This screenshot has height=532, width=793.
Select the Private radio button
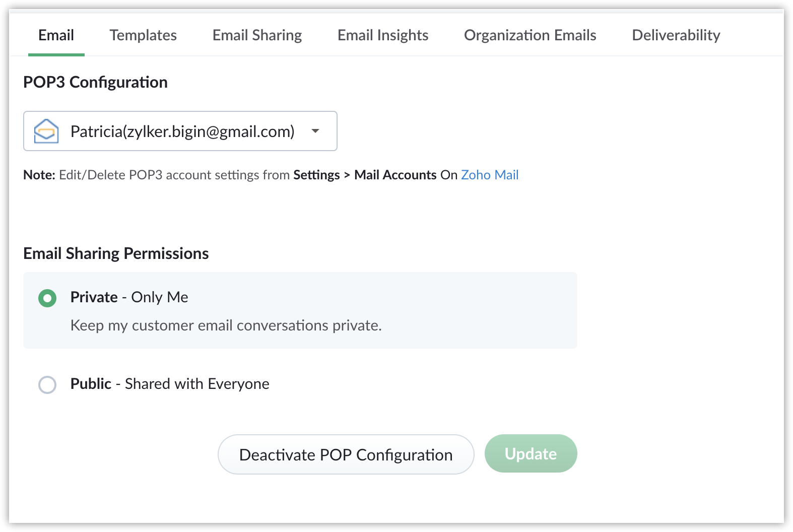[47, 298]
